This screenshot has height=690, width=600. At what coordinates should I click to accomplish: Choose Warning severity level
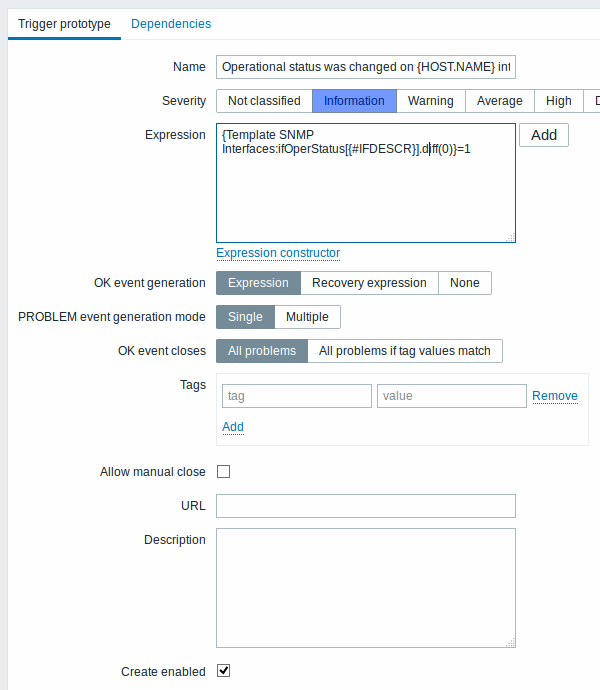(431, 101)
